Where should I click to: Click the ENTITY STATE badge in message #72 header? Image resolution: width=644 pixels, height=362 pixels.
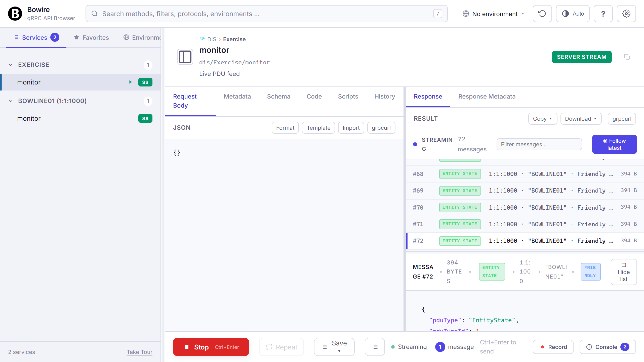492,271
